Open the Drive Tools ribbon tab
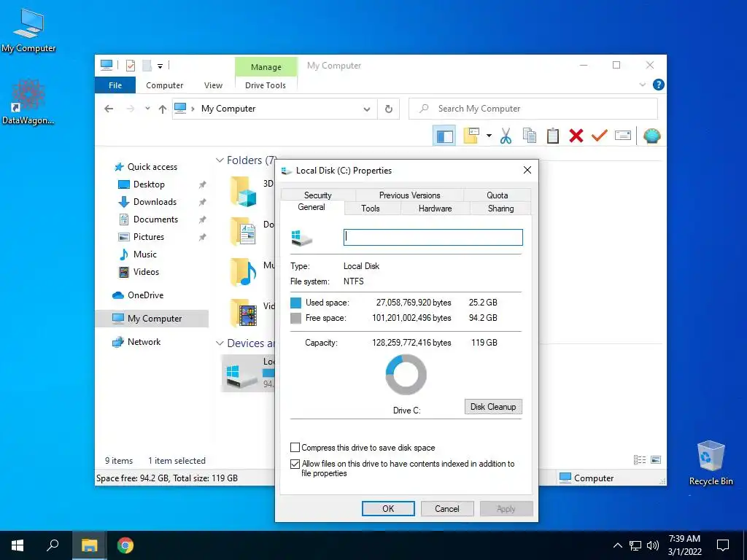 tap(266, 85)
